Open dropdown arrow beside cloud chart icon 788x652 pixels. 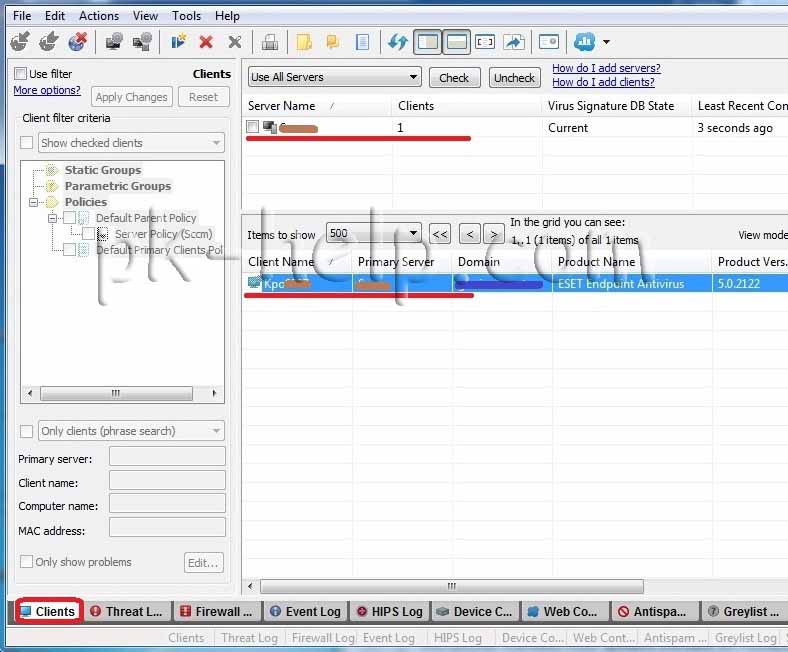pyautogui.click(x=606, y=42)
